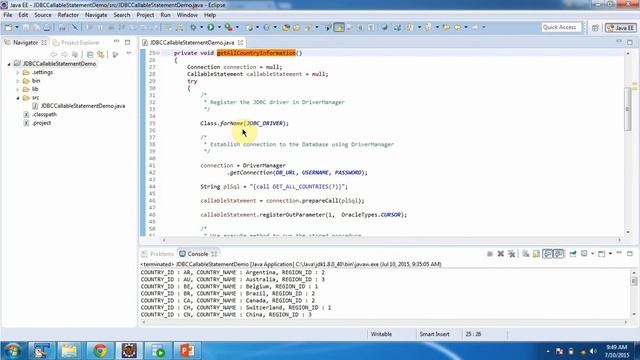Click the console vertical scrollbar

click(634, 293)
